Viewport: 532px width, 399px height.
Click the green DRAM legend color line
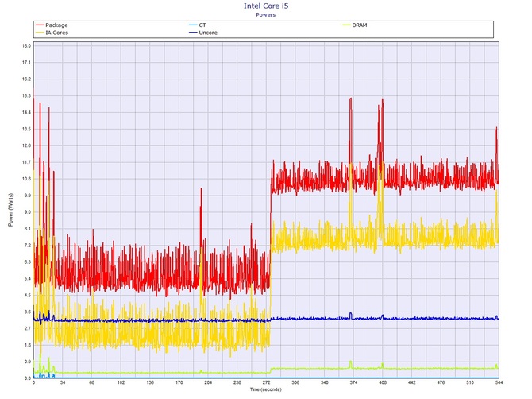click(x=346, y=25)
